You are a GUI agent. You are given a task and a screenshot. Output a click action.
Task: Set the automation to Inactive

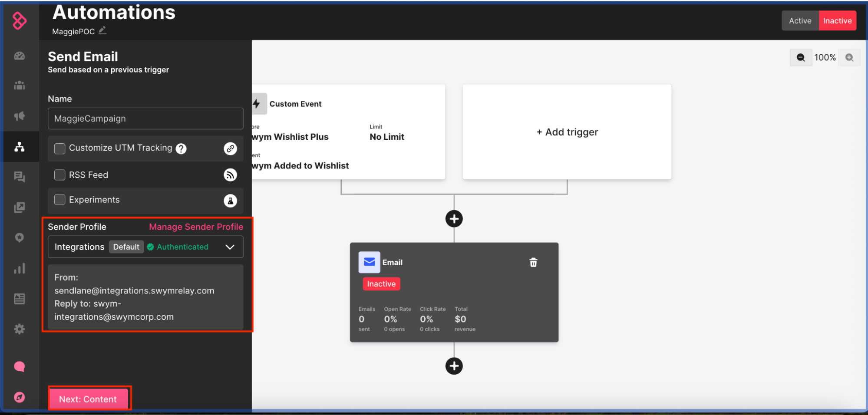coord(838,21)
